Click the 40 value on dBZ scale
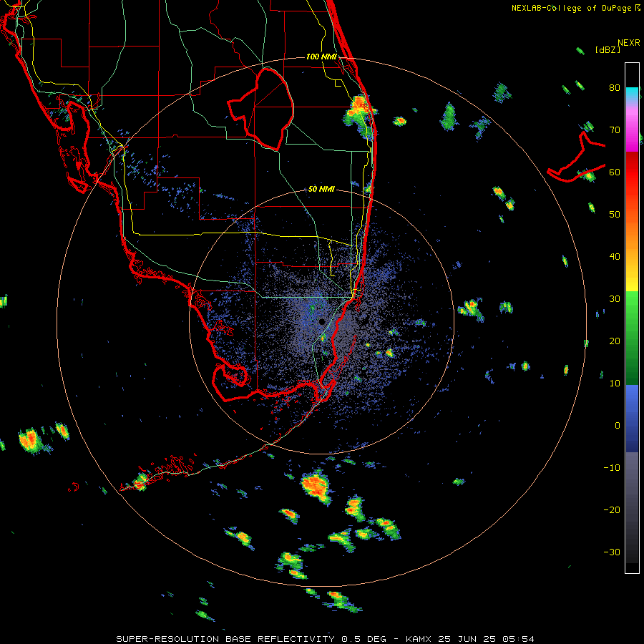Image resolution: width=644 pixels, height=644 pixels. click(x=615, y=257)
